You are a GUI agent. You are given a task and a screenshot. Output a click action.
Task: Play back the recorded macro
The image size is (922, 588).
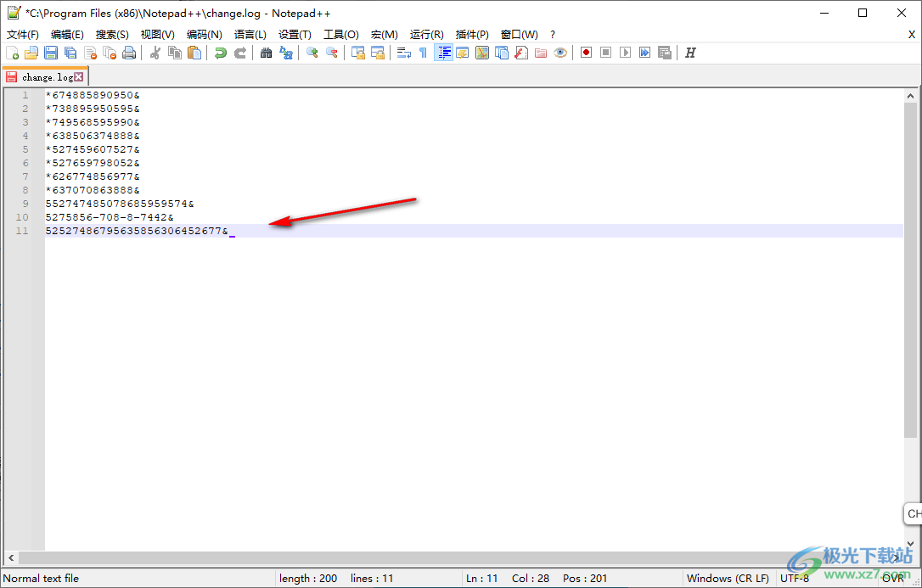625,53
